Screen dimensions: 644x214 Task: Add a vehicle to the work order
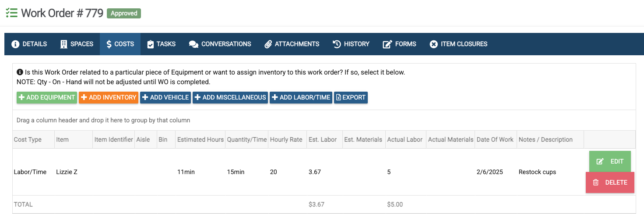tap(165, 97)
